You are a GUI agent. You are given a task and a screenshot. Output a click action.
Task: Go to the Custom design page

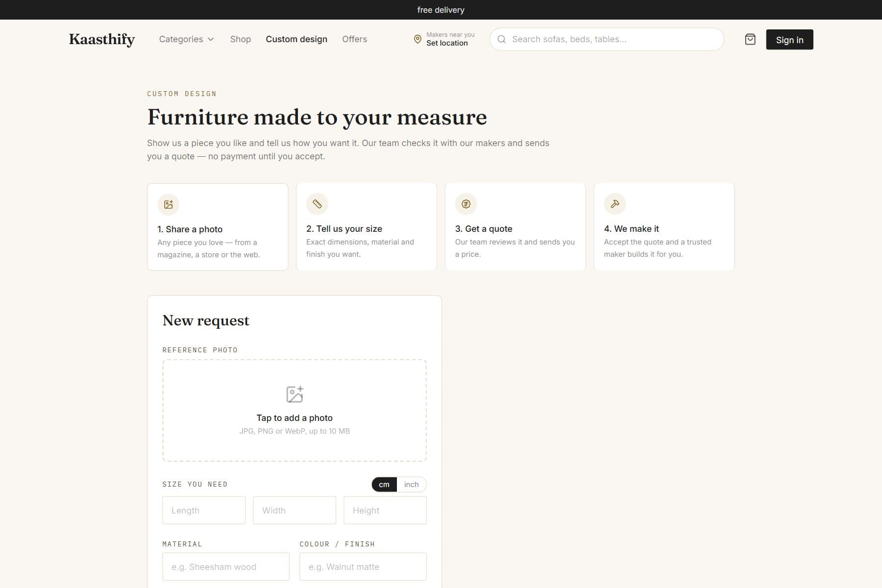tap(296, 39)
